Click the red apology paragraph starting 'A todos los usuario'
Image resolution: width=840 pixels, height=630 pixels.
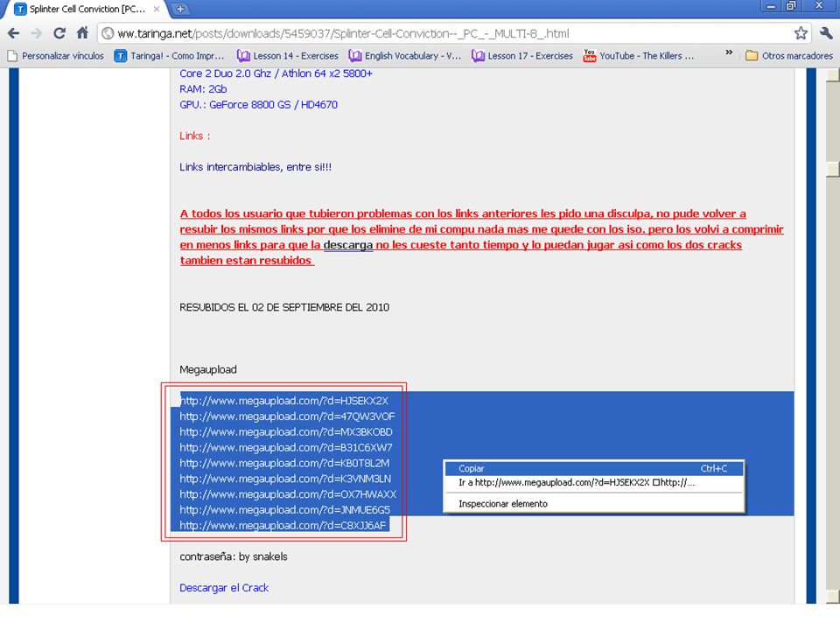tap(481, 237)
